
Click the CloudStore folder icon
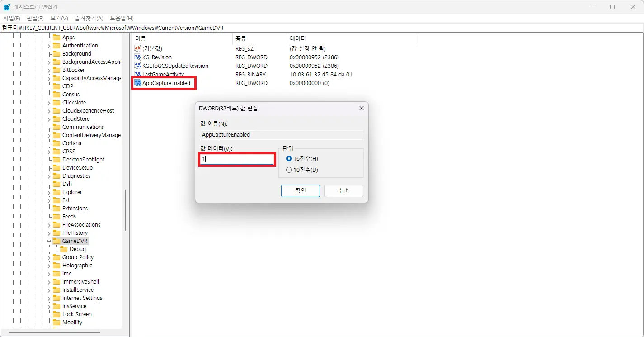(56, 119)
